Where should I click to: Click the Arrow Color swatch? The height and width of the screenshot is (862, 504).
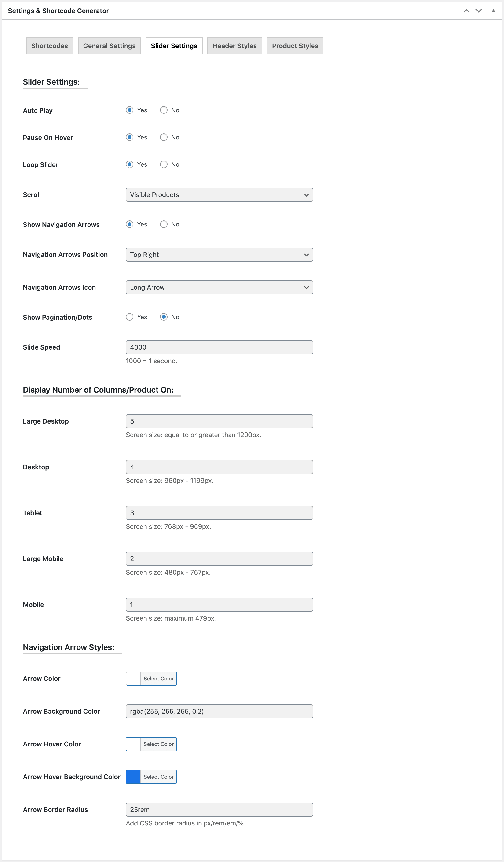[133, 678]
